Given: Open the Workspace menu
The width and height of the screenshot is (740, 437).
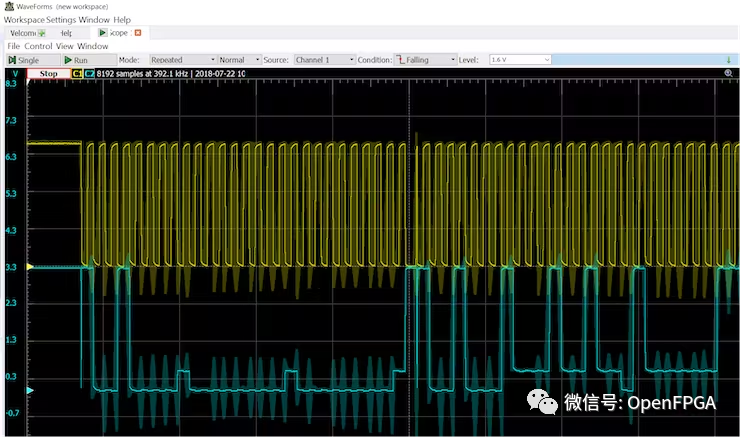Looking at the screenshot, I should click(24, 19).
